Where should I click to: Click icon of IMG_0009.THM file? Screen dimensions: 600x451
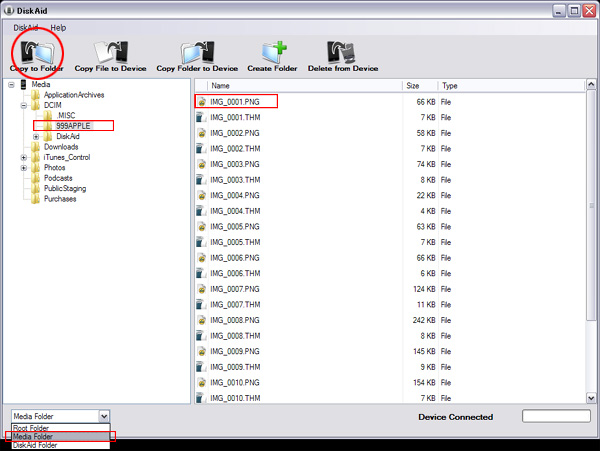tap(201, 367)
